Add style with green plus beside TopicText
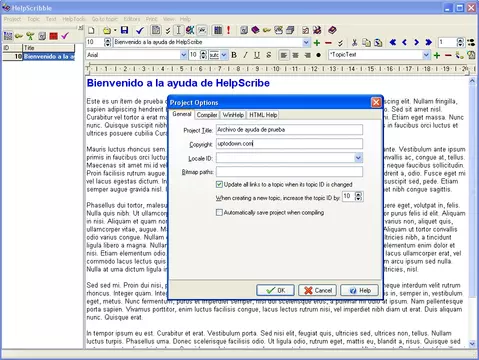 [x=437, y=55]
